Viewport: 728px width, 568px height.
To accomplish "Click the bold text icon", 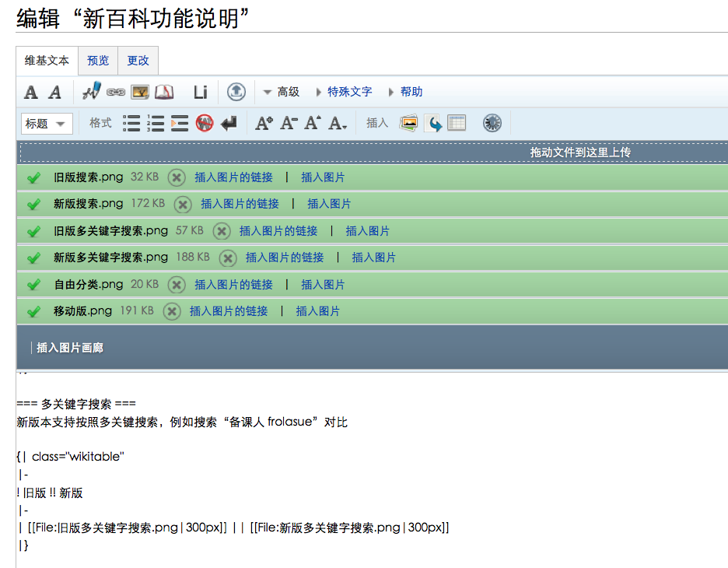I will pos(31,93).
